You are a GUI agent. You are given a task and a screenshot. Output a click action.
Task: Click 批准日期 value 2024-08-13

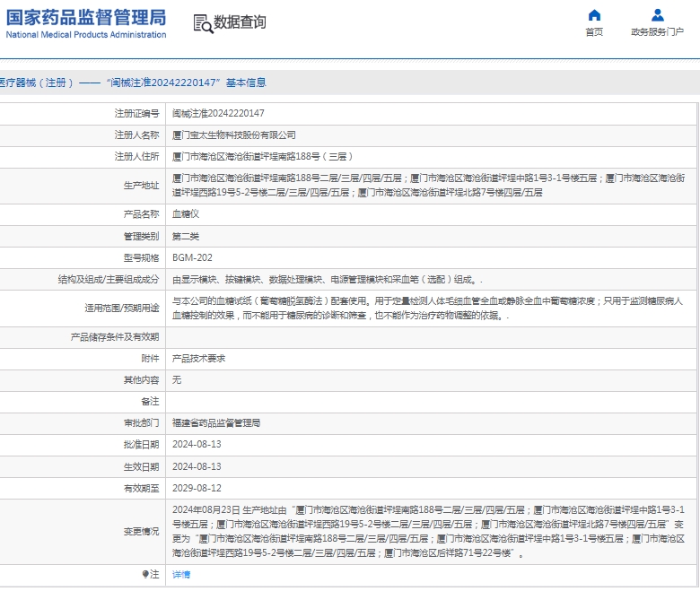coord(197,445)
